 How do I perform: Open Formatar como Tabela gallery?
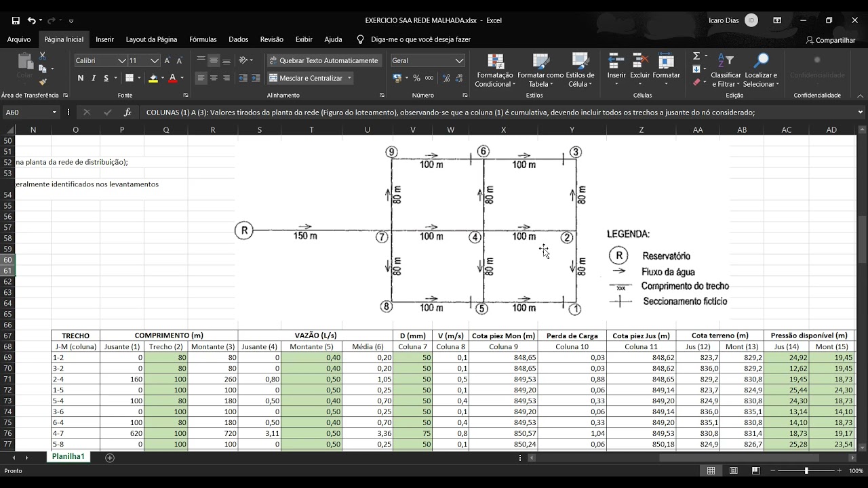tap(540, 70)
